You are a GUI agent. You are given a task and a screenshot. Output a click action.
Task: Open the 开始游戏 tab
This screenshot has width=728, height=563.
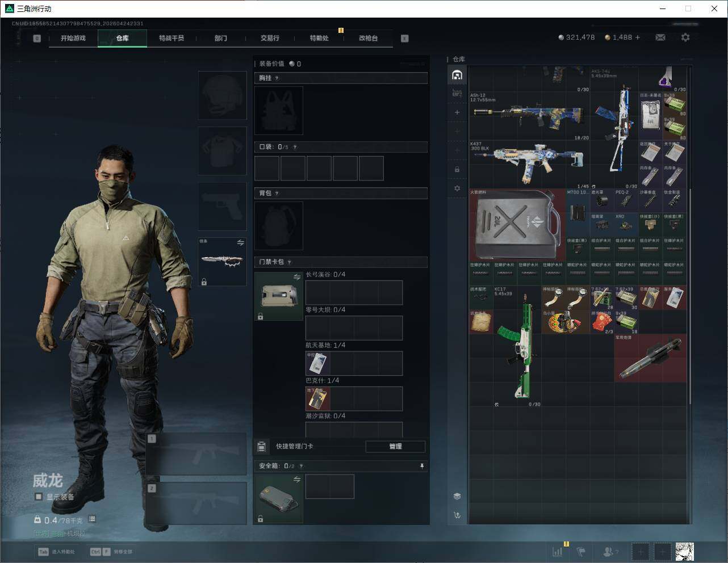73,38
